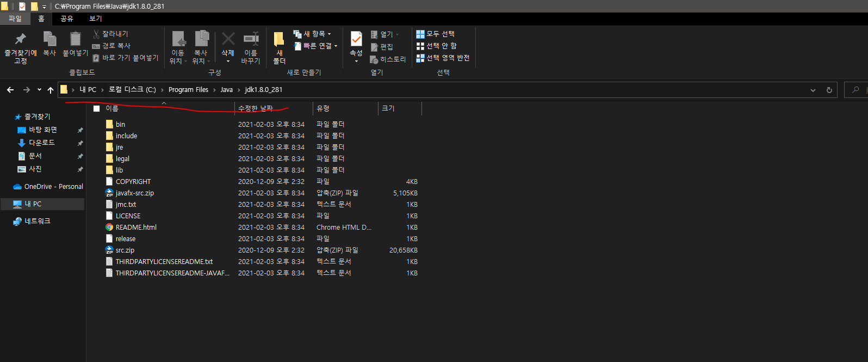Screen dimensions: 868x362
Task: Choose 바로 가기 붙여넣기 command
Action: pyautogui.click(x=126, y=58)
